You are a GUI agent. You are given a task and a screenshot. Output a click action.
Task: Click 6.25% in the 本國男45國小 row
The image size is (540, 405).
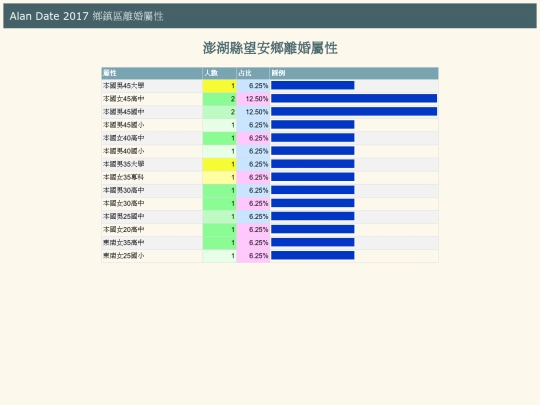[258, 125]
